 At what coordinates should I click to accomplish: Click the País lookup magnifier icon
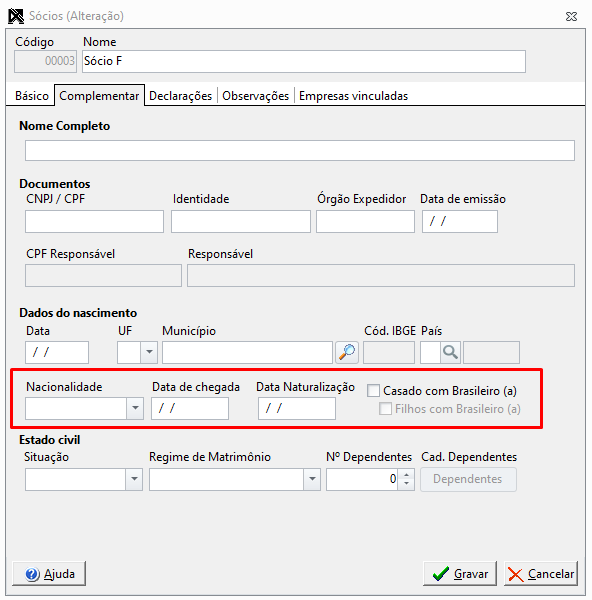[x=450, y=352]
